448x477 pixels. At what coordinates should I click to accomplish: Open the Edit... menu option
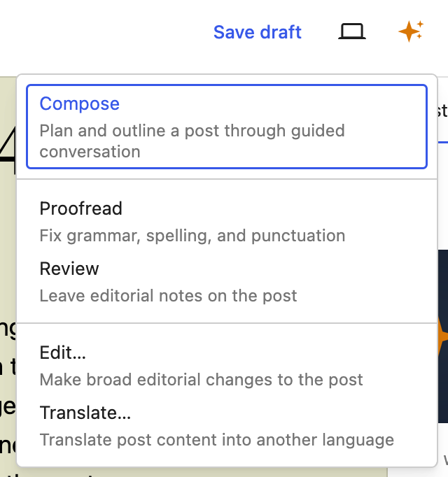tap(63, 353)
